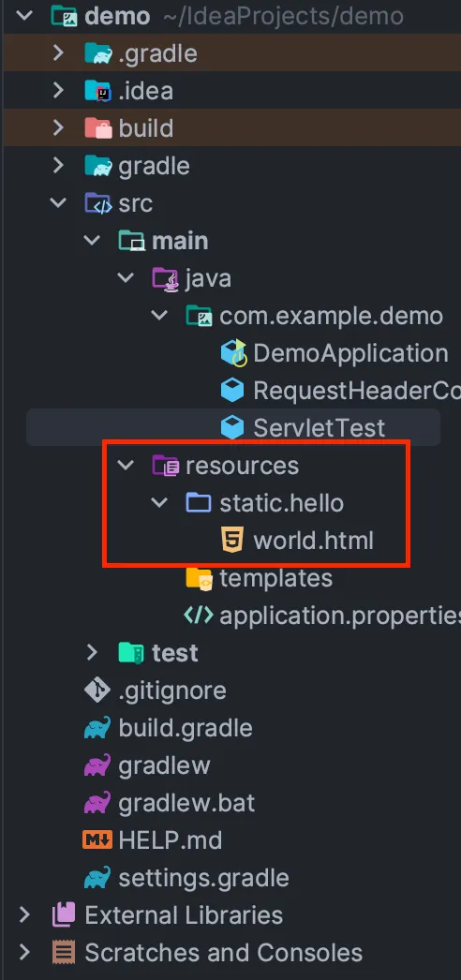
Task: Select the world.html file name
Action: click(x=313, y=541)
